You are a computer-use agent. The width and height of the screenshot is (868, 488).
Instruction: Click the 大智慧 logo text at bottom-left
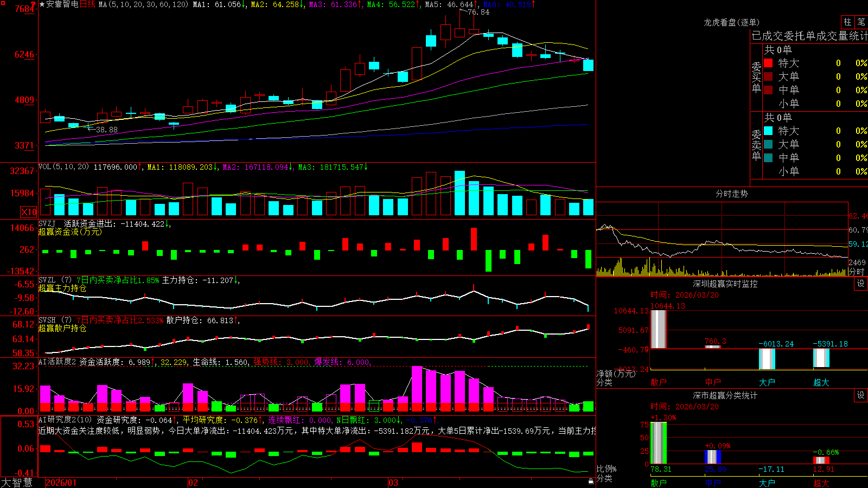(17, 483)
